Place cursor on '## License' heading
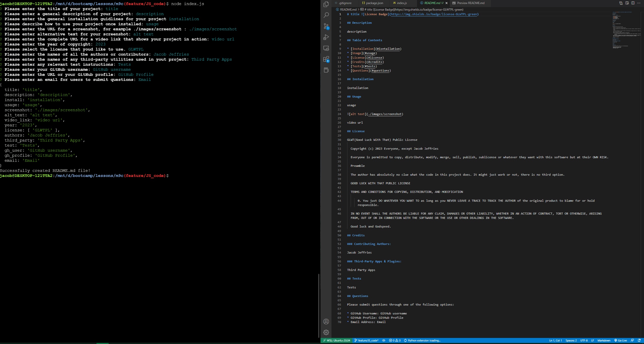644x344 pixels. click(x=356, y=131)
